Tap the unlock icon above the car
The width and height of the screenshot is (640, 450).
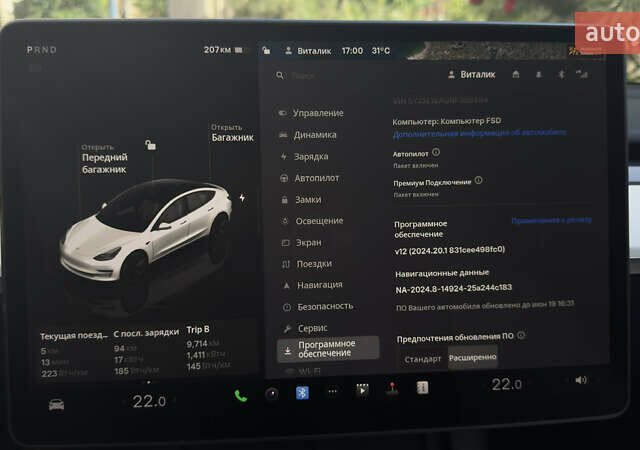point(151,145)
